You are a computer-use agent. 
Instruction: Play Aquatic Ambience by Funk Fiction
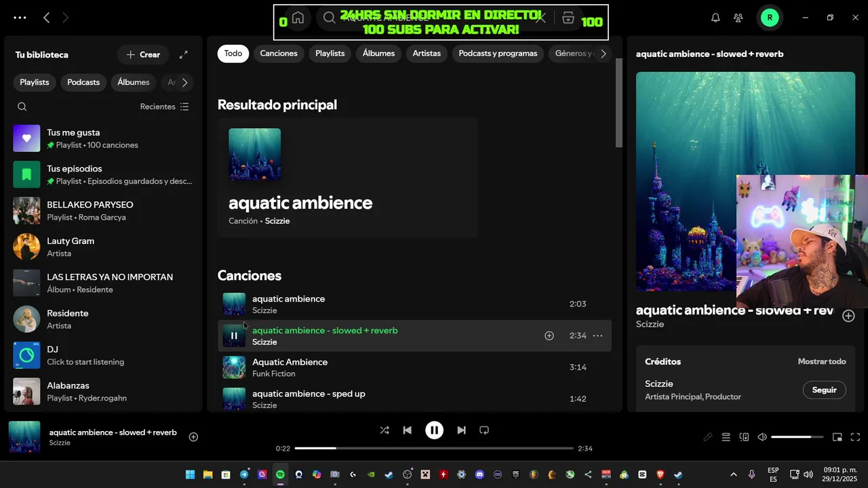coord(234,367)
